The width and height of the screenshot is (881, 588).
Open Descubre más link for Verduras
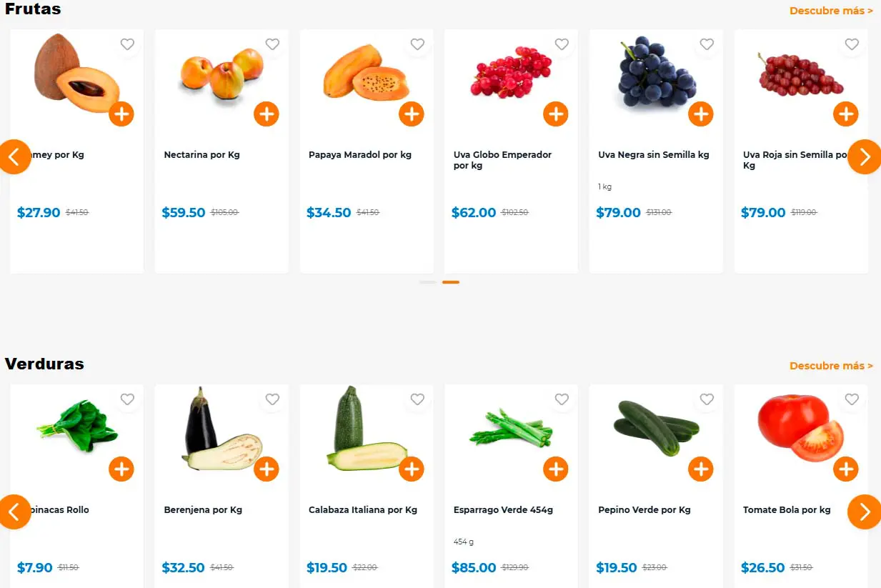pyautogui.click(x=831, y=366)
